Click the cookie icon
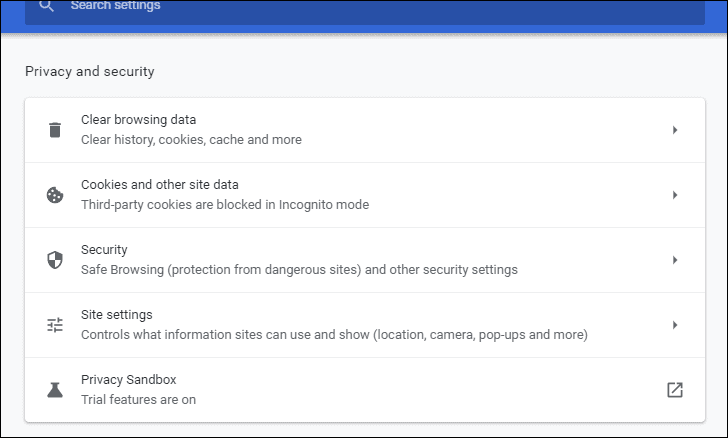Screen dimensions: 728x438 [x=55, y=195]
